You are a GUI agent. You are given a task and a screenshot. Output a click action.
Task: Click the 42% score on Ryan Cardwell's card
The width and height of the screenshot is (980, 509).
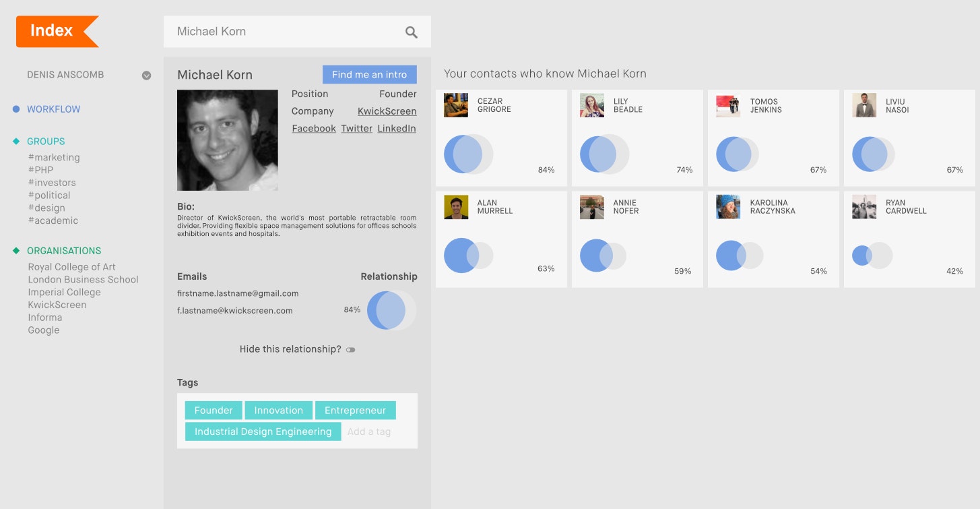coord(954,271)
